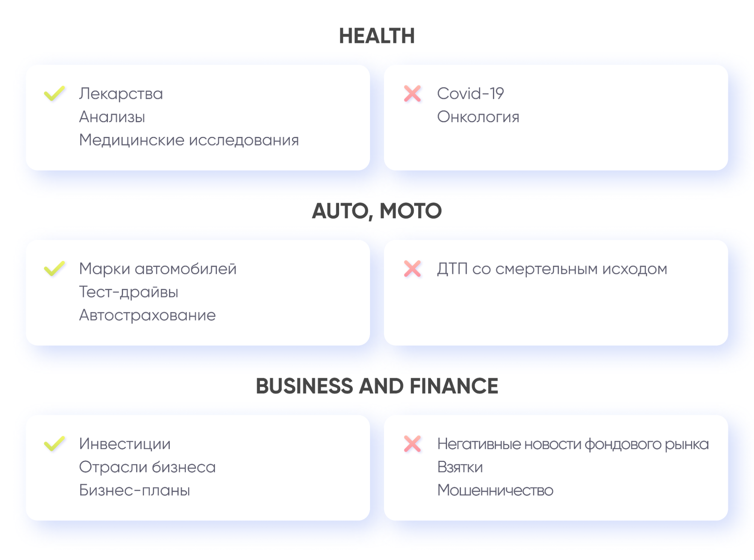Click the green checkmark next to Марки автомобилей
This screenshot has width=754, height=560.
click(55, 268)
